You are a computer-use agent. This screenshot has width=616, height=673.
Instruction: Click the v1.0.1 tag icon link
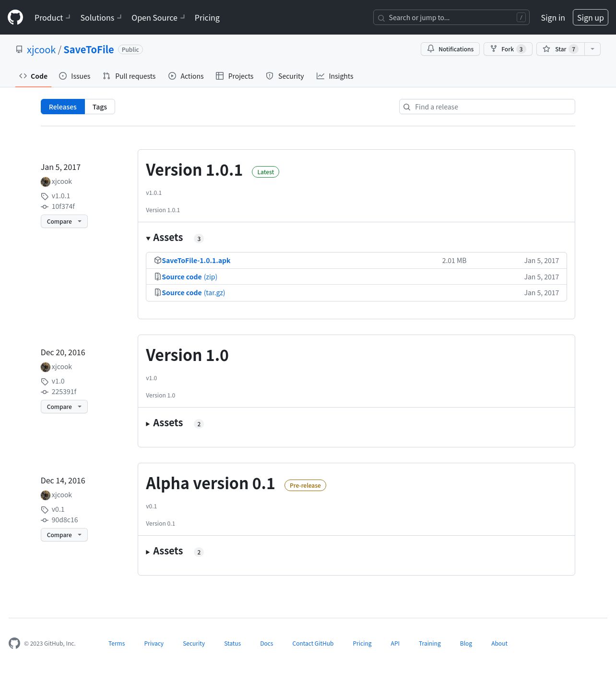point(45,196)
